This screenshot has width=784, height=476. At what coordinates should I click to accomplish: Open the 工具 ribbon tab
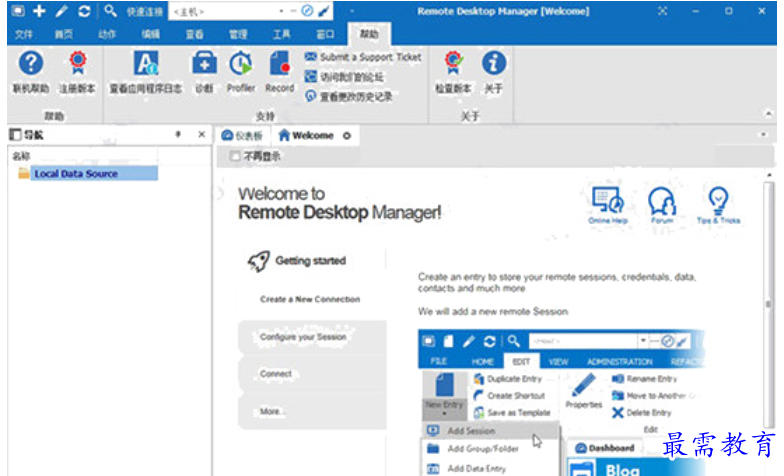[282, 34]
